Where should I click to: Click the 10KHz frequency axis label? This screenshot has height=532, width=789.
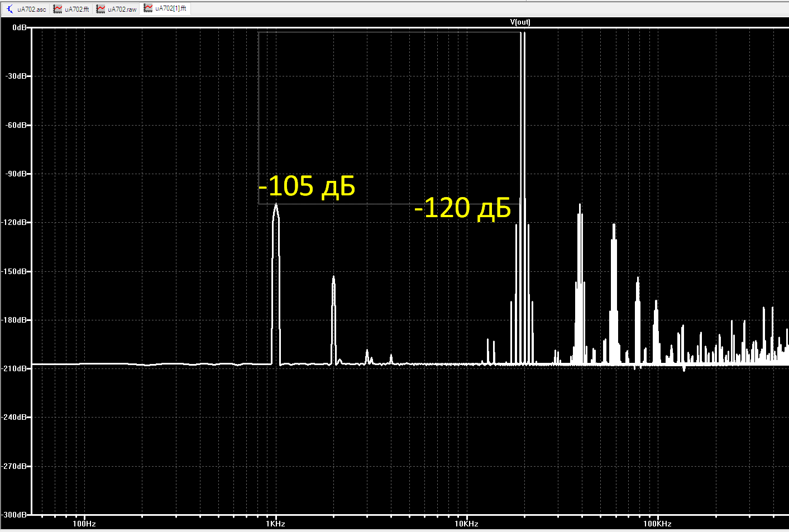click(x=466, y=524)
